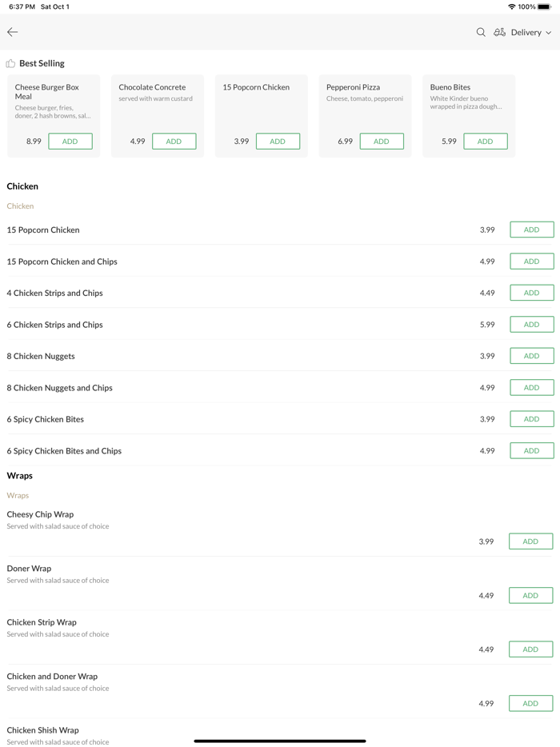Add Bueno Bites to the basket
Viewport: 560px width, 747px height.
tap(485, 142)
